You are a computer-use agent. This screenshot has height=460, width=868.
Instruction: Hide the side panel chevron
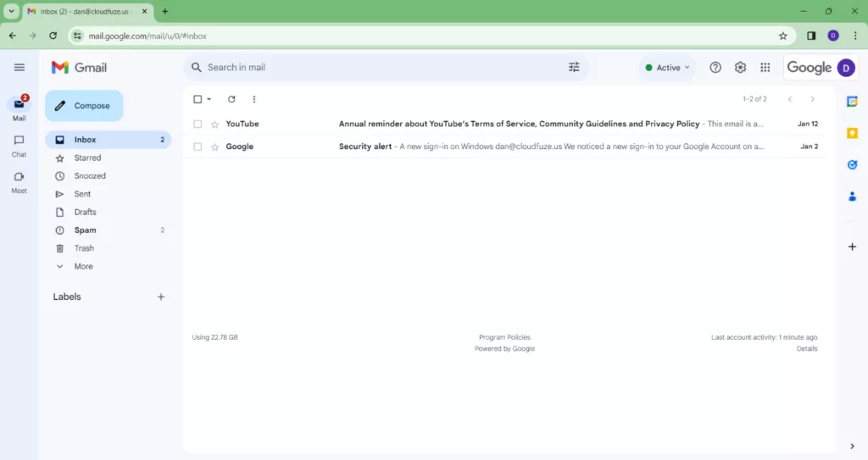click(x=852, y=446)
